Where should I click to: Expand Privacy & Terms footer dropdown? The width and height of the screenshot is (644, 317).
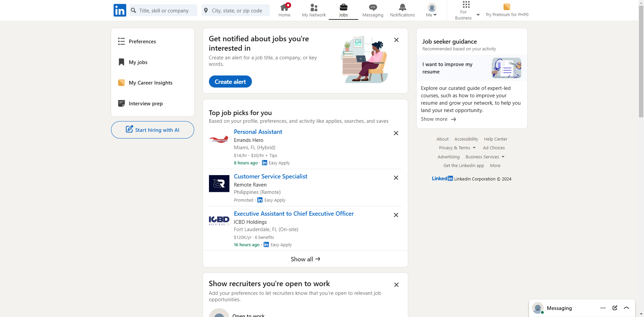(x=457, y=148)
